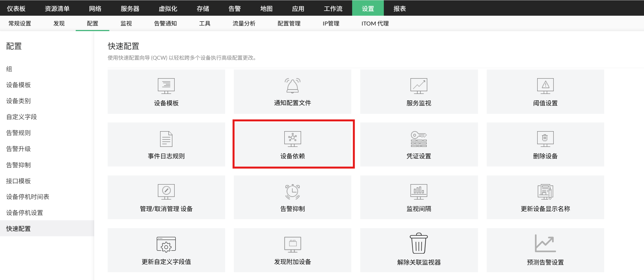
Task: Click the 凭证设置 key icon
Action: click(x=419, y=139)
